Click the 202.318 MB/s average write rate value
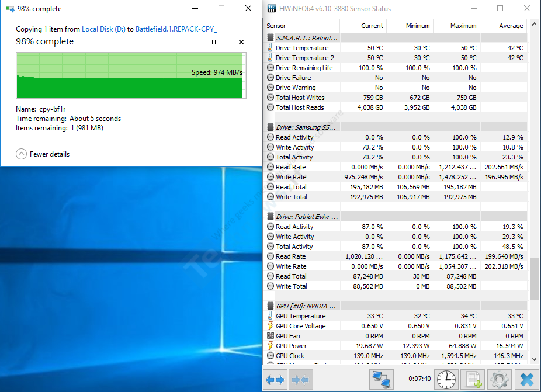 [504, 266]
